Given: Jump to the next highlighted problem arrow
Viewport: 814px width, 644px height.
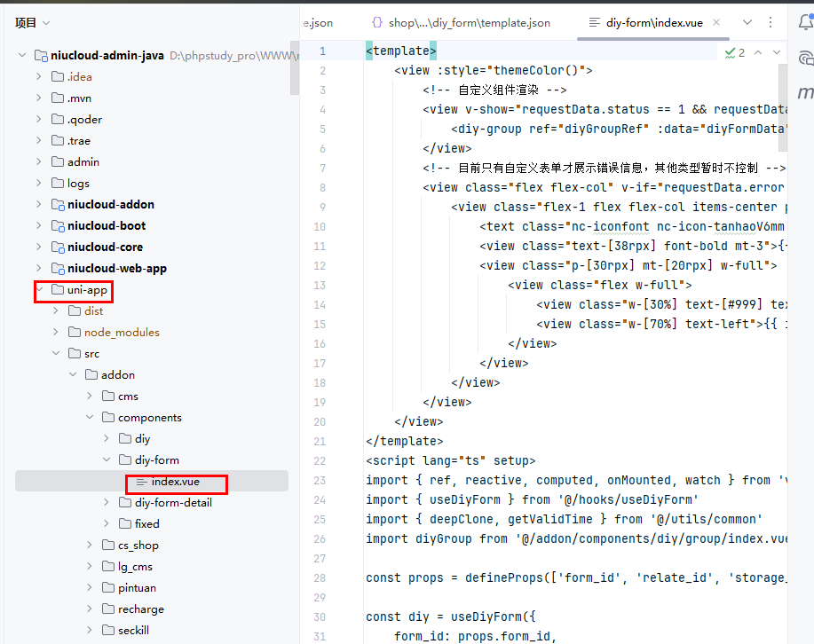Looking at the screenshot, I should coord(778,52).
